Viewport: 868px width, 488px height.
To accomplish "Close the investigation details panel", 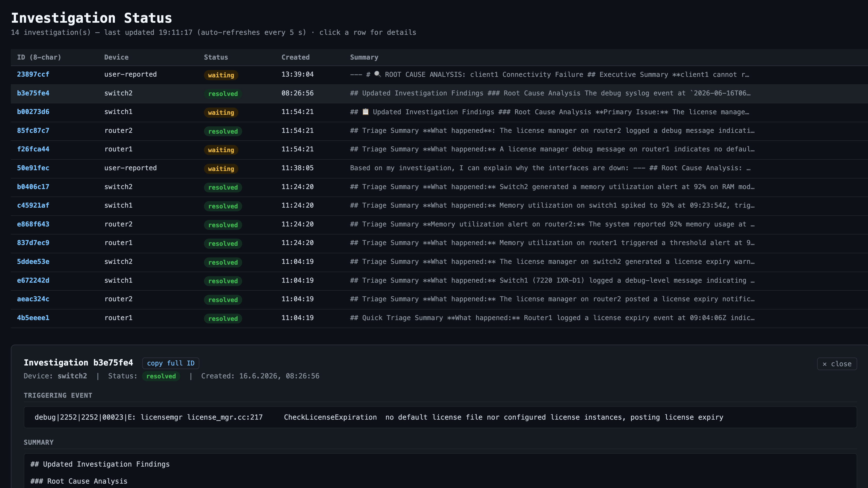I will pos(837,364).
